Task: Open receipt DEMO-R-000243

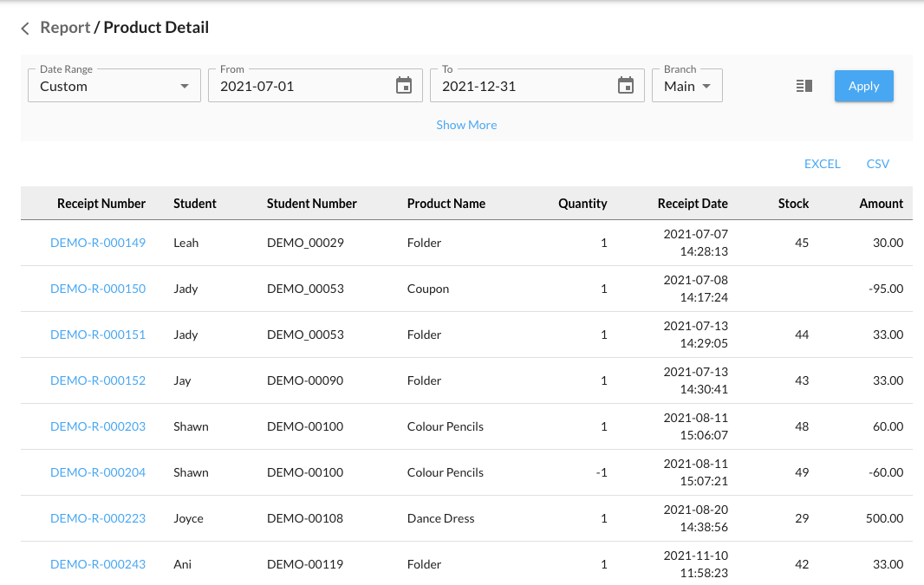Action: click(98, 564)
